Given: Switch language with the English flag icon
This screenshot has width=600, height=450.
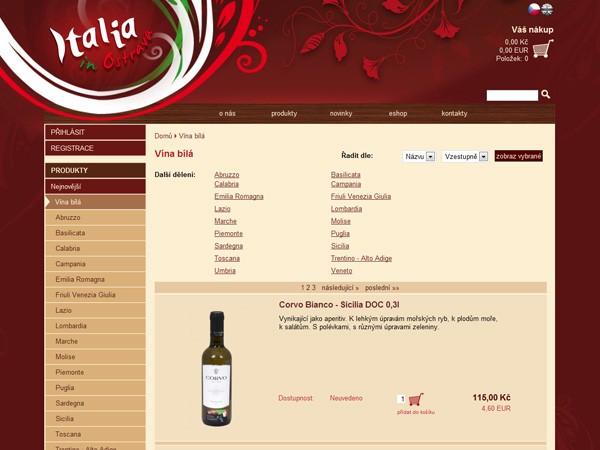Looking at the screenshot, I should [x=547, y=9].
